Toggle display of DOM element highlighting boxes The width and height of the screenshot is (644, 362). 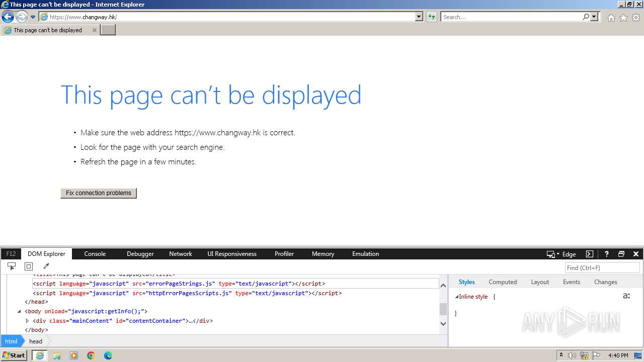pyautogui.click(x=29, y=266)
